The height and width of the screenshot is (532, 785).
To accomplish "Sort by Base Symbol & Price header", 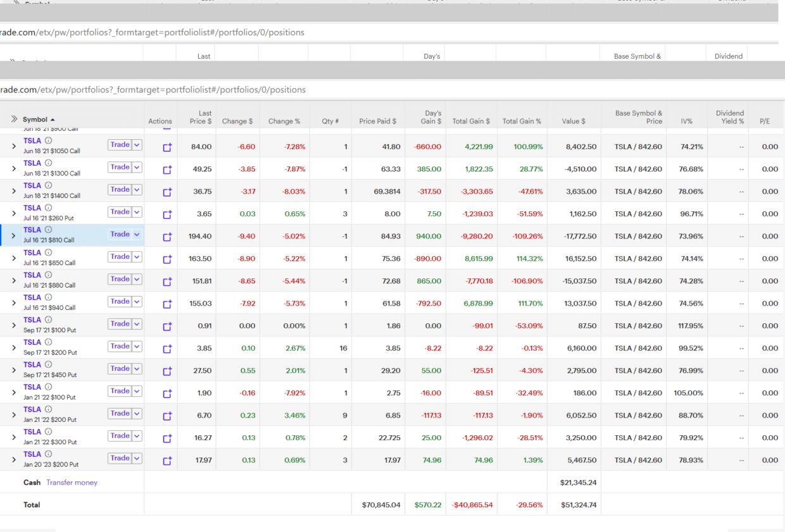I will (x=639, y=117).
